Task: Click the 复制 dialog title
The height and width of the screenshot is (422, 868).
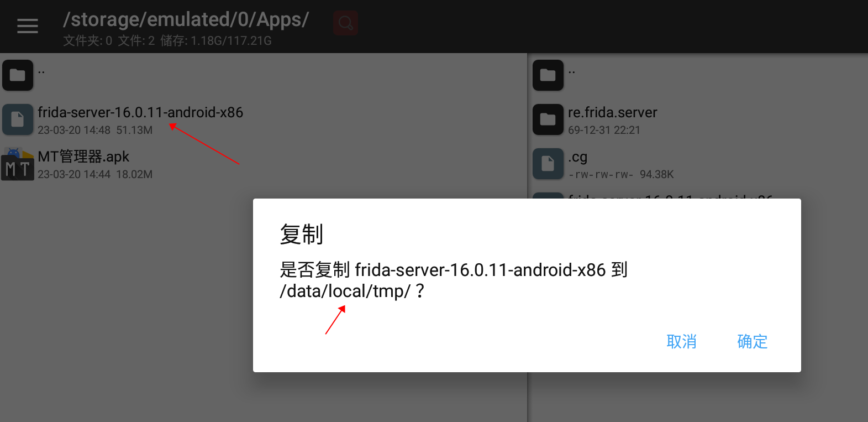Action: 301,234
